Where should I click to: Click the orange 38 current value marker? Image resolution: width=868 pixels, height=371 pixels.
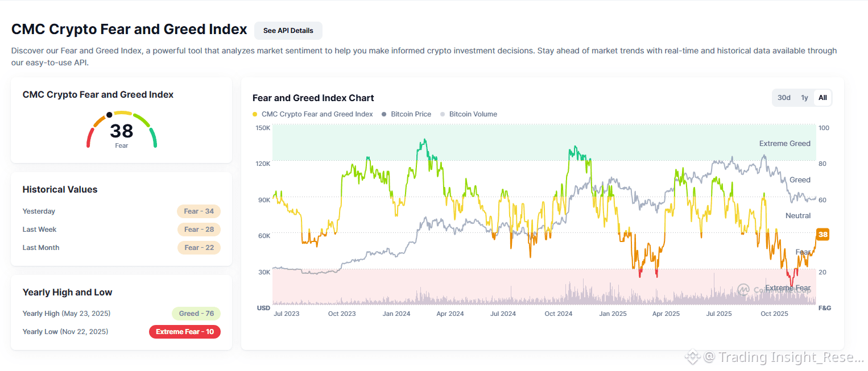click(x=822, y=234)
